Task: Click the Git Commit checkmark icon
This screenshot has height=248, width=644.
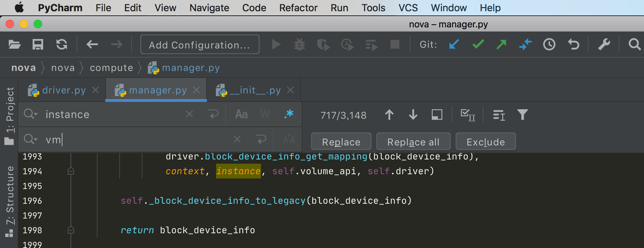Action: click(478, 45)
